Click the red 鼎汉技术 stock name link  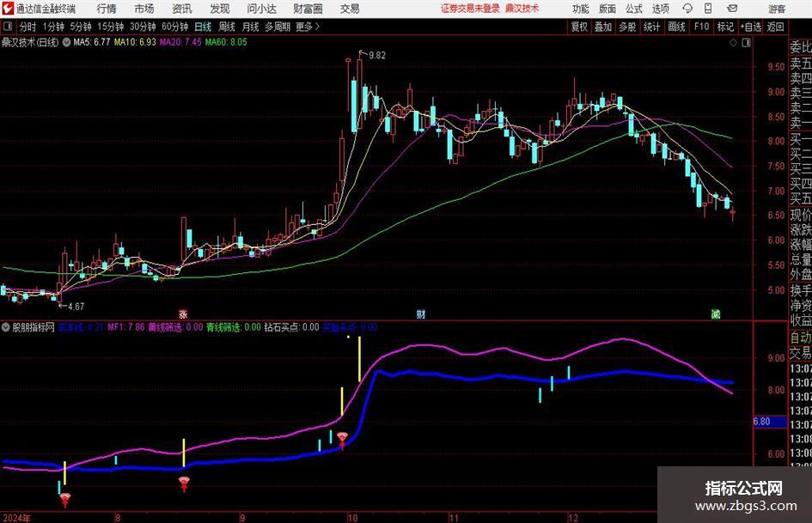tap(522, 9)
